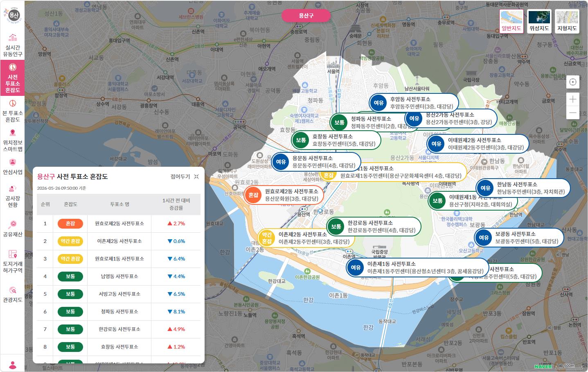Zoom in the map with plus button

pos(573,99)
